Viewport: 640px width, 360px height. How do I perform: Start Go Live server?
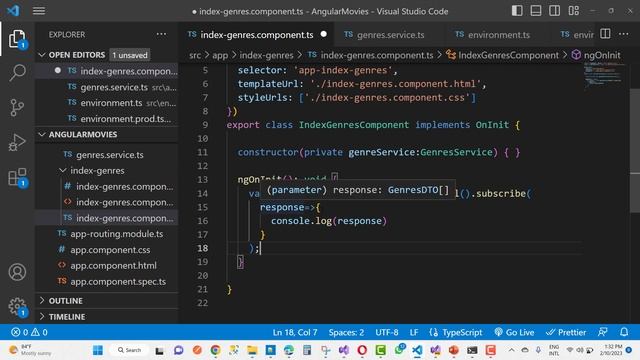coord(514,332)
